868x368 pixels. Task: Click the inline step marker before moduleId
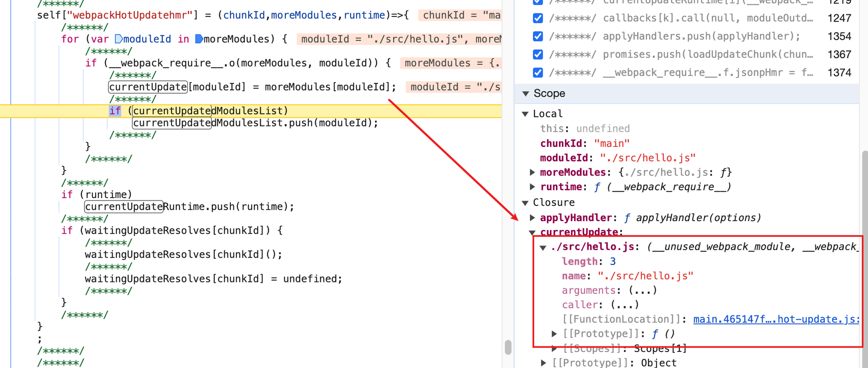(118, 39)
